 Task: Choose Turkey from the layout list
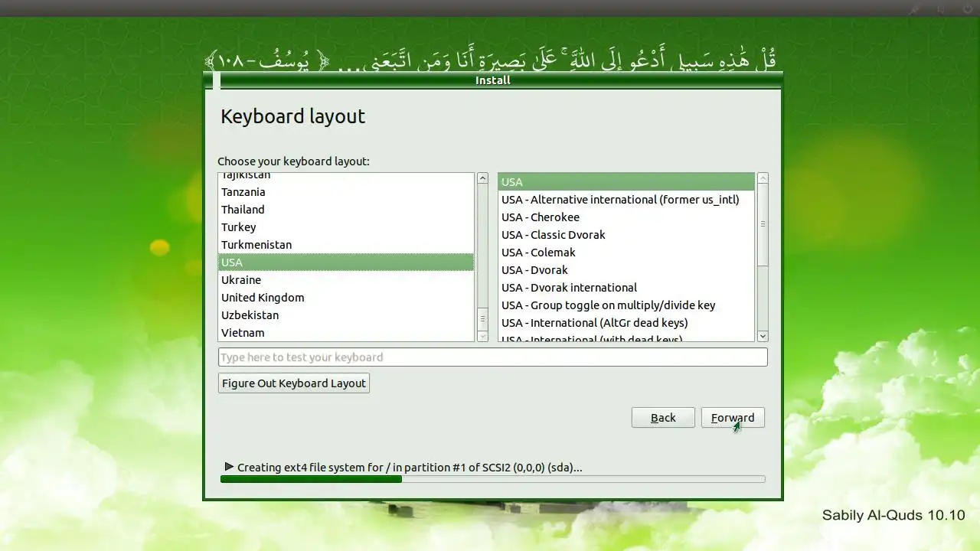tap(346, 227)
